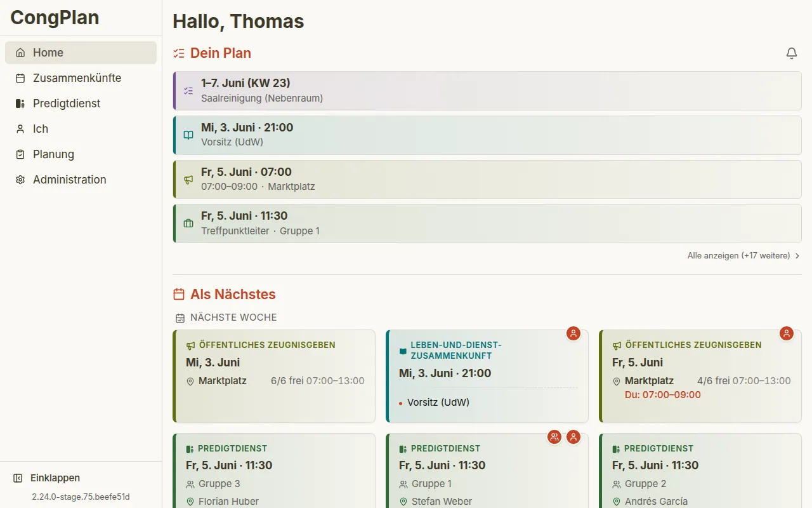Click the person badge on Leben-und-Dienst card

(573, 333)
